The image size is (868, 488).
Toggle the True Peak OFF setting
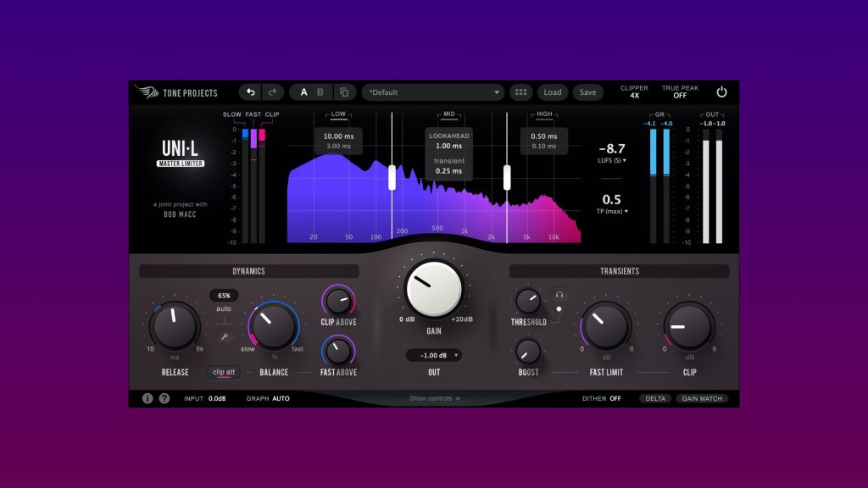tap(680, 91)
